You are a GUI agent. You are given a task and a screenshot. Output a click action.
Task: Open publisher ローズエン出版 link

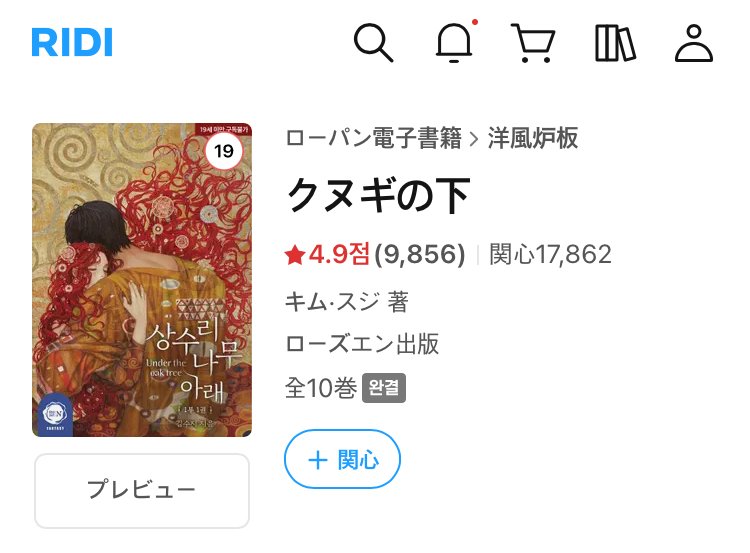tap(362, 344)
